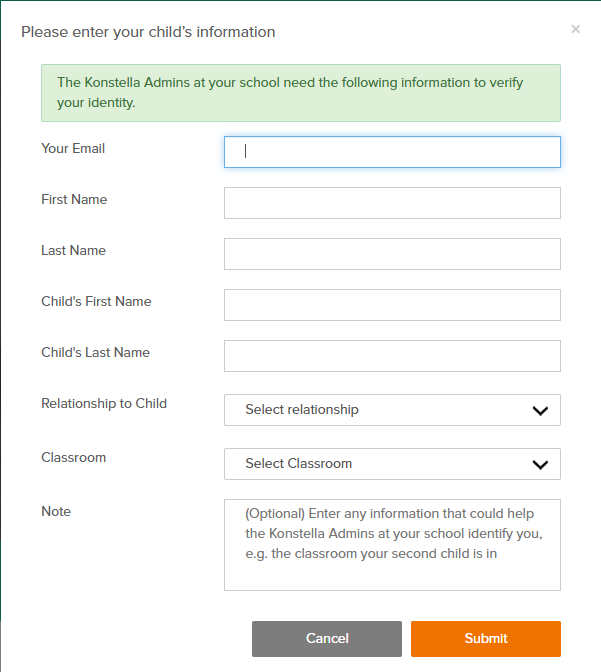The image size is (601, 672).
Task: Focus the Your Email input field
Action: [x=392, y=152]
